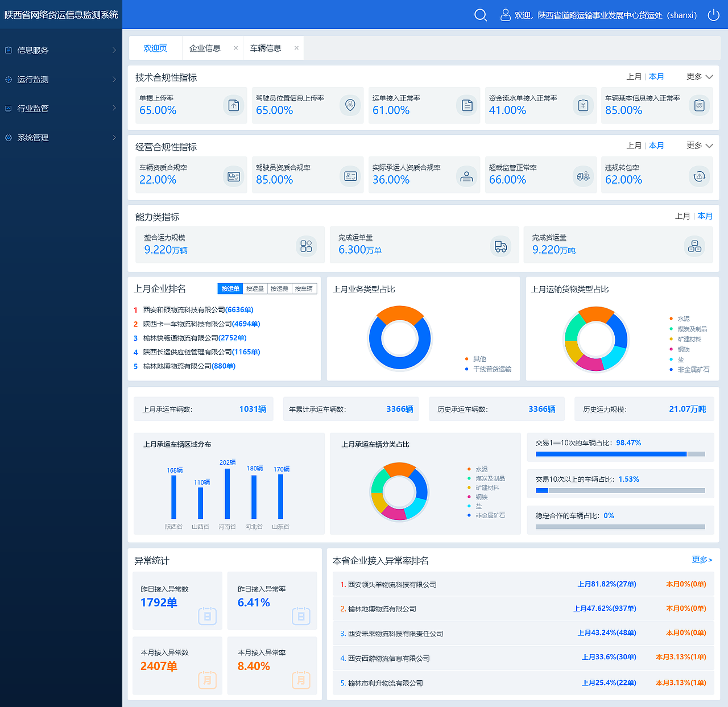Expand 更多 in 技术合规性指标
This screenshot has width=728, height=707.
(700, 76)
